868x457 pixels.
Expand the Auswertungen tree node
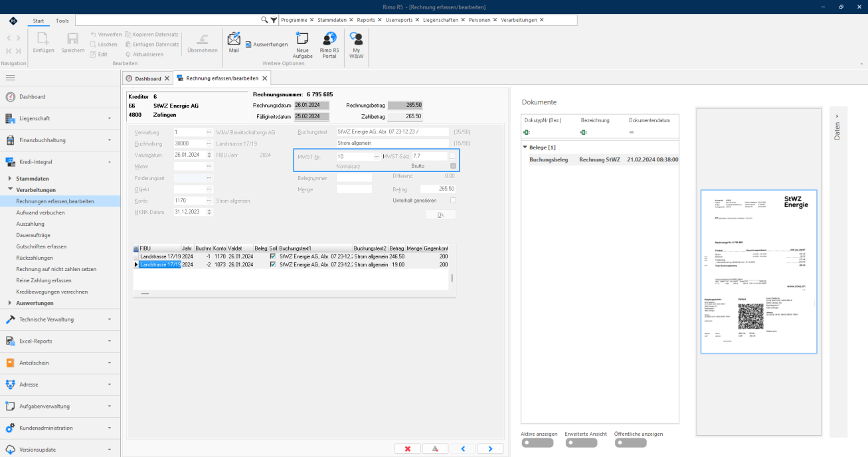click(9, 303)
